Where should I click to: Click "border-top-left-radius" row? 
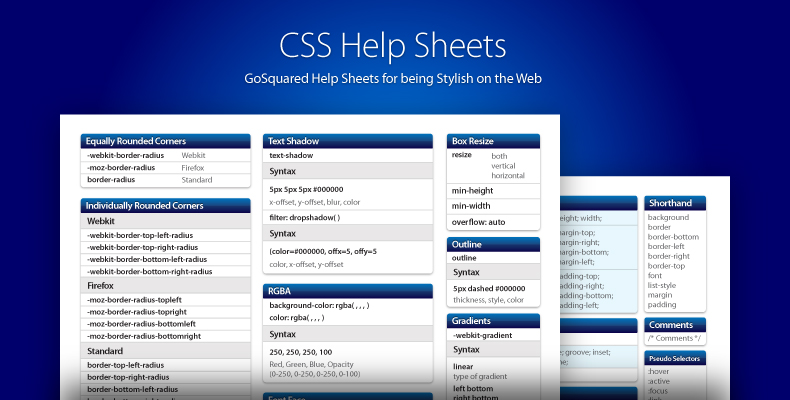pos(165,365)
